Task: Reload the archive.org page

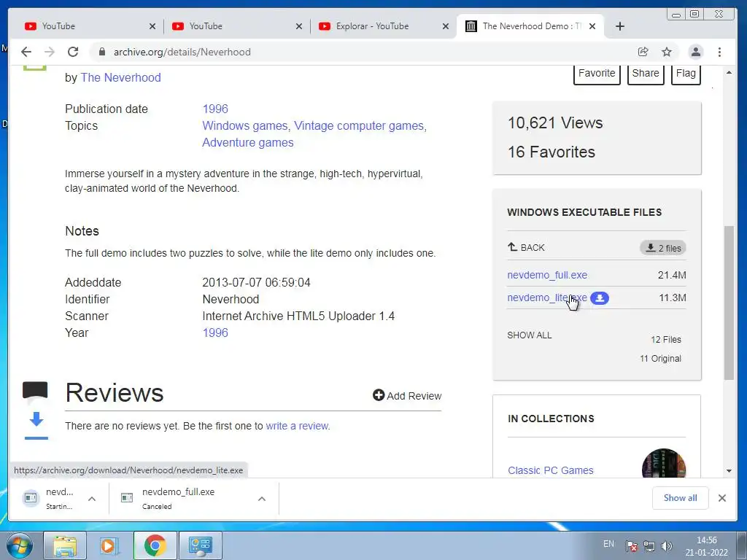Action: coord(73,52)
